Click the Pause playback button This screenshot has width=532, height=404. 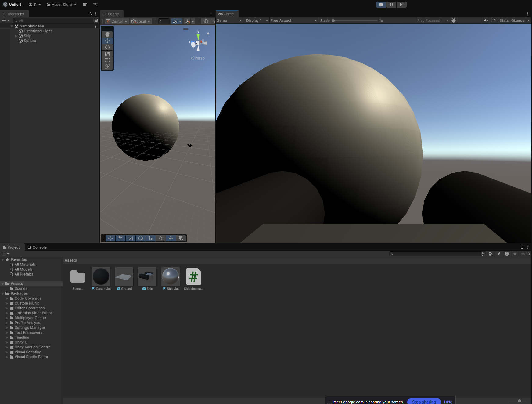point(391,5)
